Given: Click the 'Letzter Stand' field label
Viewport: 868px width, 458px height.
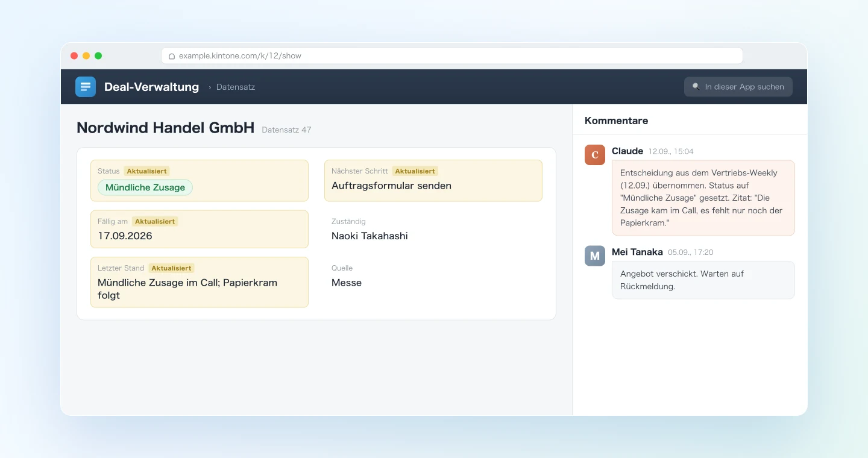Looking at the screenshot, I should [121, 268].
